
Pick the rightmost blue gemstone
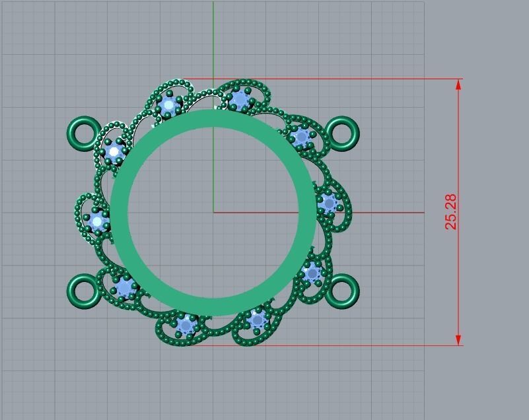(x=329, y=203)
